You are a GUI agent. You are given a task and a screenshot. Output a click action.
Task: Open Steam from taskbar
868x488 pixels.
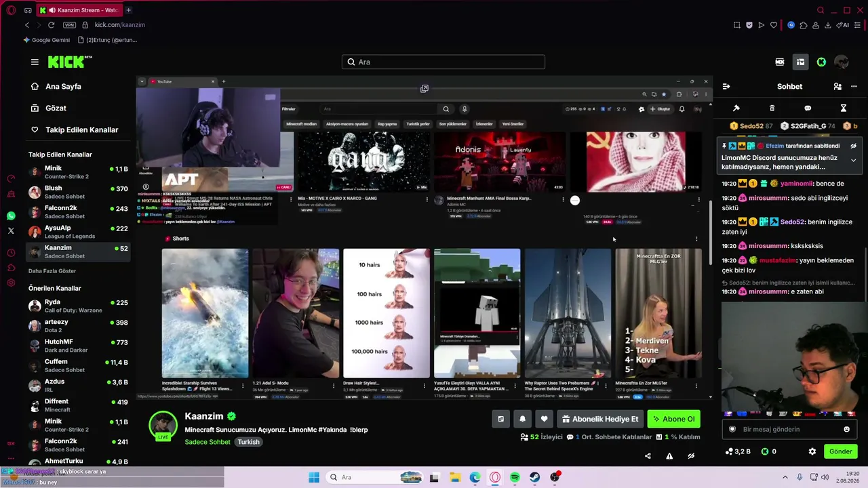point(535,477)
